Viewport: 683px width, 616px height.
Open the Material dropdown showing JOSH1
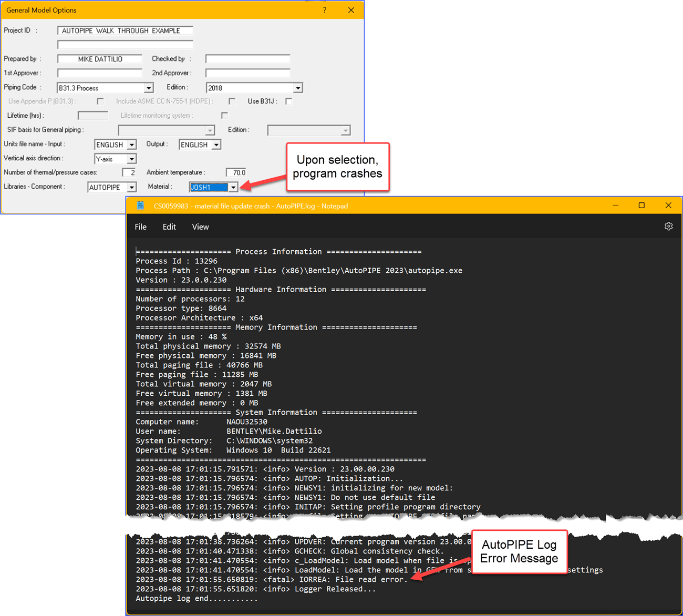point(233,187)
